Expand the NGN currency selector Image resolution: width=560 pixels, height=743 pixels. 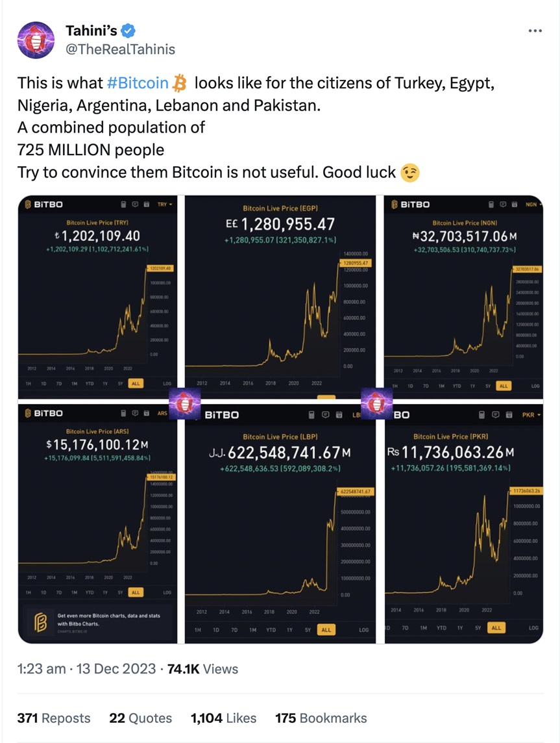point(533,204)
